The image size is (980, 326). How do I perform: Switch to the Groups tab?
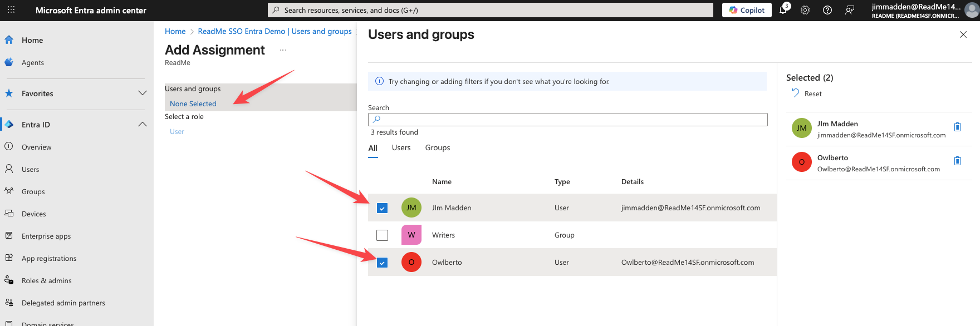pyautogui.click(x=438, y=147)
